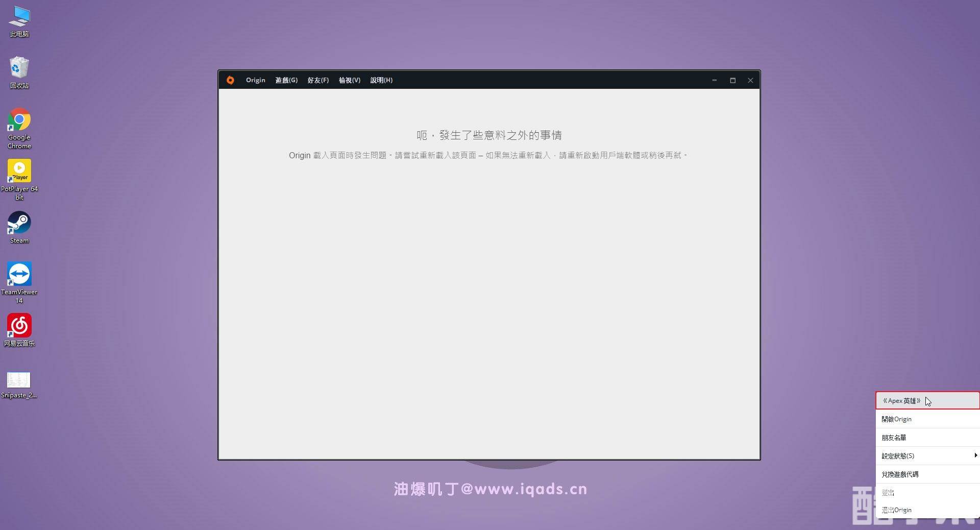The image size is (980, 530).
Task: Select the 网易云音乐 desktop shortcut
Action: (19, 326)
